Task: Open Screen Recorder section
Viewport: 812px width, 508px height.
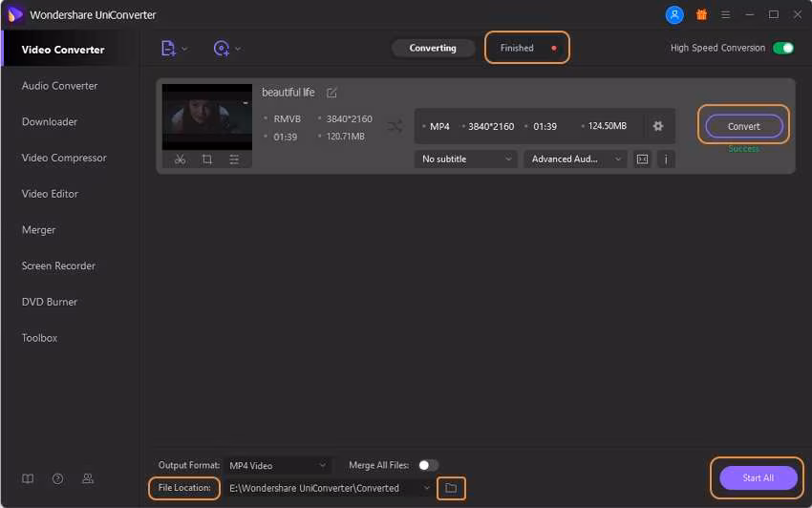Action: click(x=58, y=265)
